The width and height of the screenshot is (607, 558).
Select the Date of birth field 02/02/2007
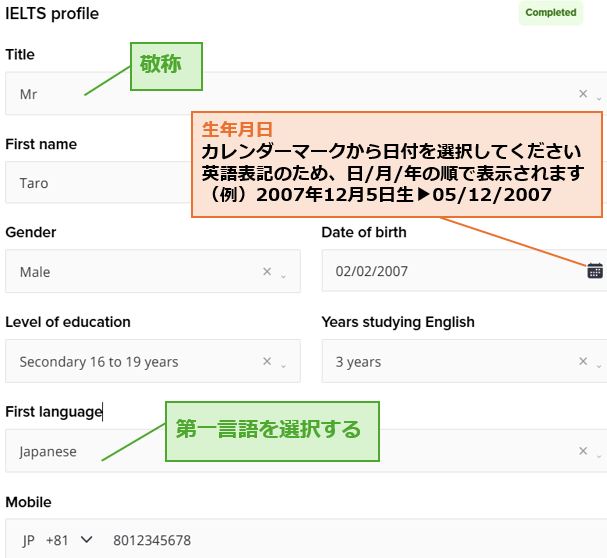pos(464,271)
